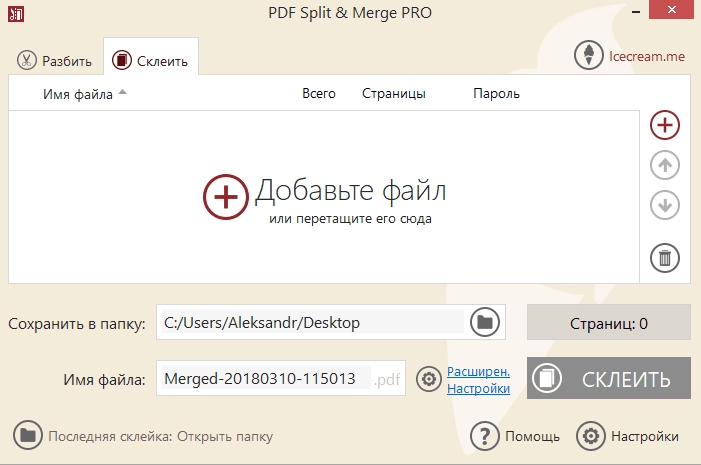This screenshot has width=701, height=465.
Task: Click the Настройки gear icon at bottom
Action: 591,435
